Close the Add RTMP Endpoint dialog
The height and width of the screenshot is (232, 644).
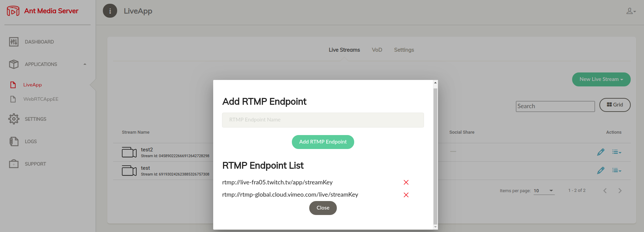(x=323, y=208)
